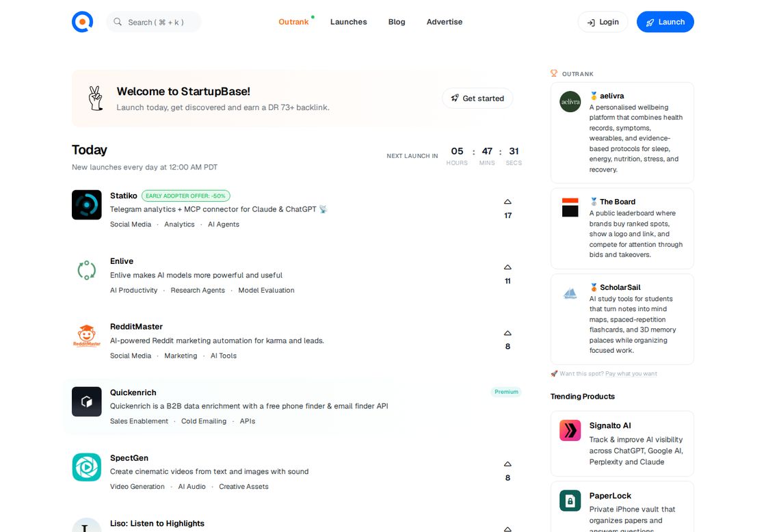
Task: Open the SpectGen product logo
Action: [x=87, y=467]
